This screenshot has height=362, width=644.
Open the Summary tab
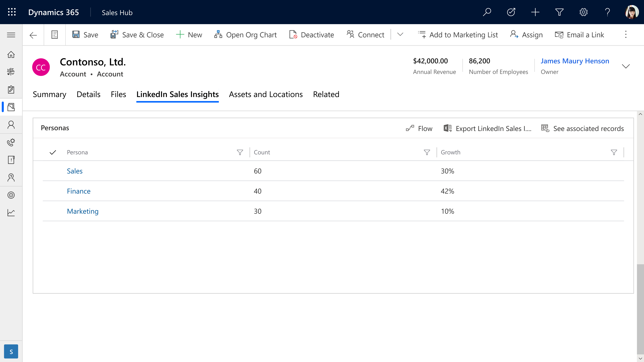pyautogui.click(x=49, y=94)
